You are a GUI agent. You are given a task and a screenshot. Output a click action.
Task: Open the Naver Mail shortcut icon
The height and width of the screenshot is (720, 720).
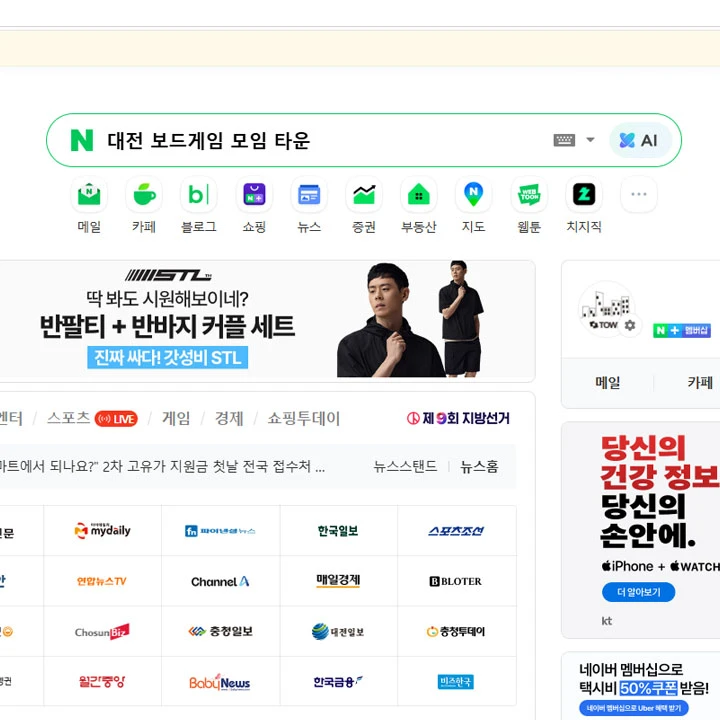89,194
